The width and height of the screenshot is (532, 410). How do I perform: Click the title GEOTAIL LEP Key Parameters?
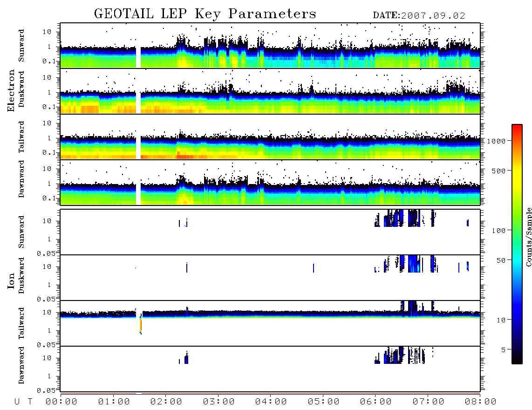click(205, 14)
